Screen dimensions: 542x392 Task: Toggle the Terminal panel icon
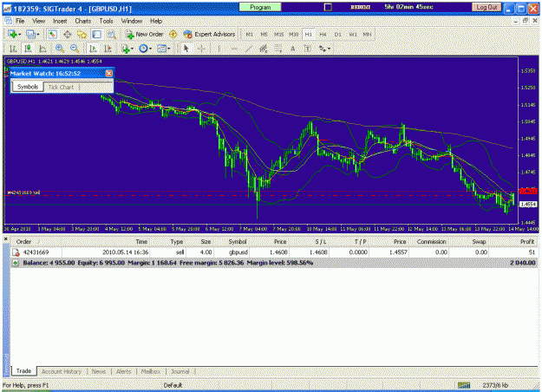pos(96,34)
